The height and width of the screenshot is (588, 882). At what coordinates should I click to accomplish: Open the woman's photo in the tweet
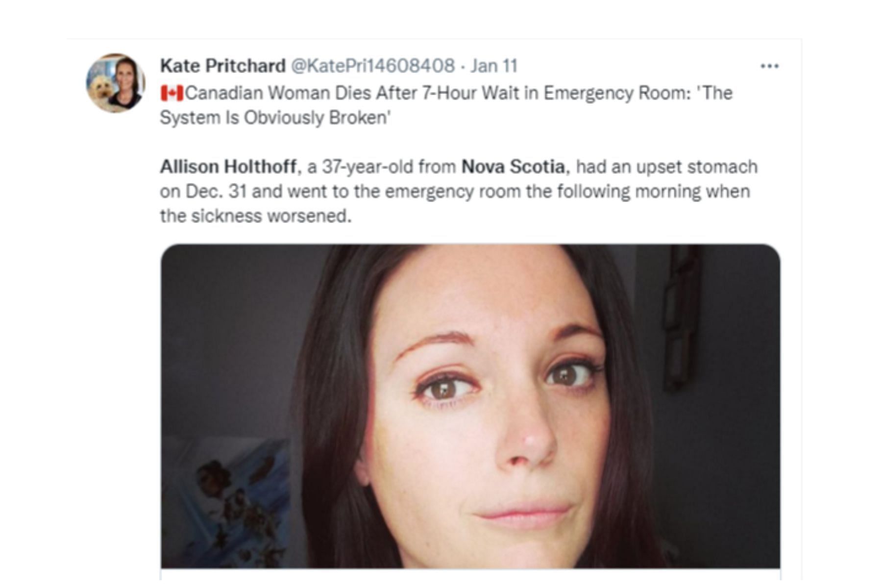point(470,406)
